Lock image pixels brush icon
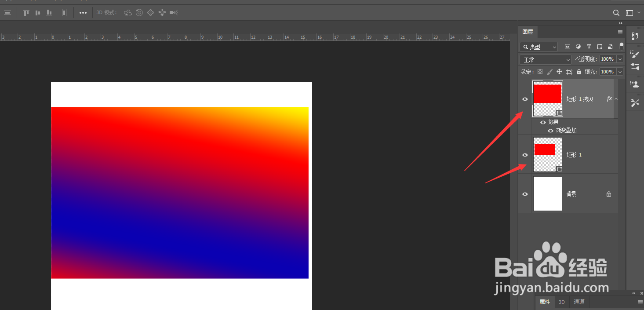The image size is (644, 310). 549,72
